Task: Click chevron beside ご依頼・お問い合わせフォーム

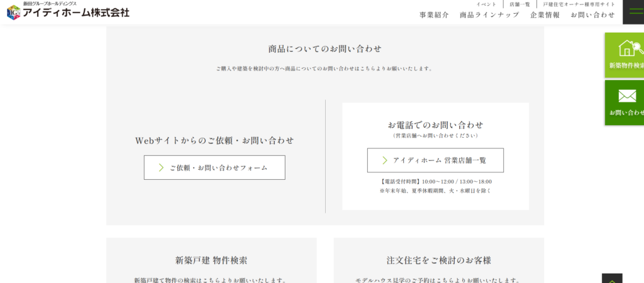Action: [161, 168]
